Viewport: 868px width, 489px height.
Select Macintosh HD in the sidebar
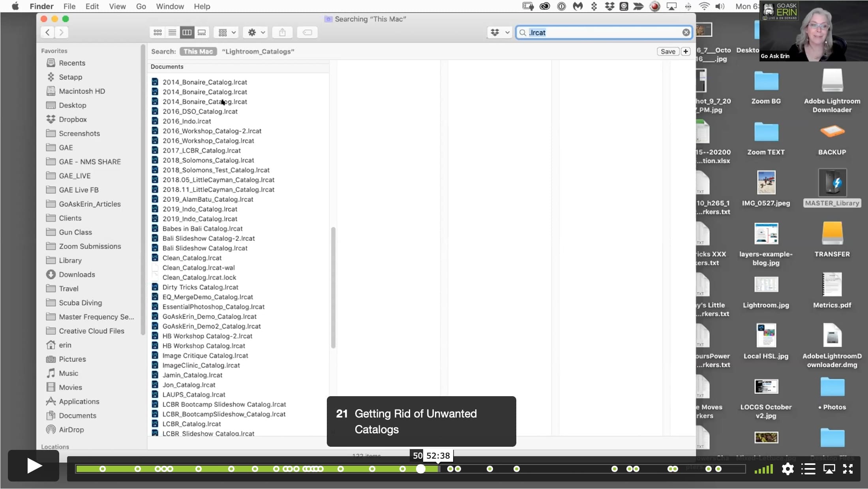click(82, 91)
